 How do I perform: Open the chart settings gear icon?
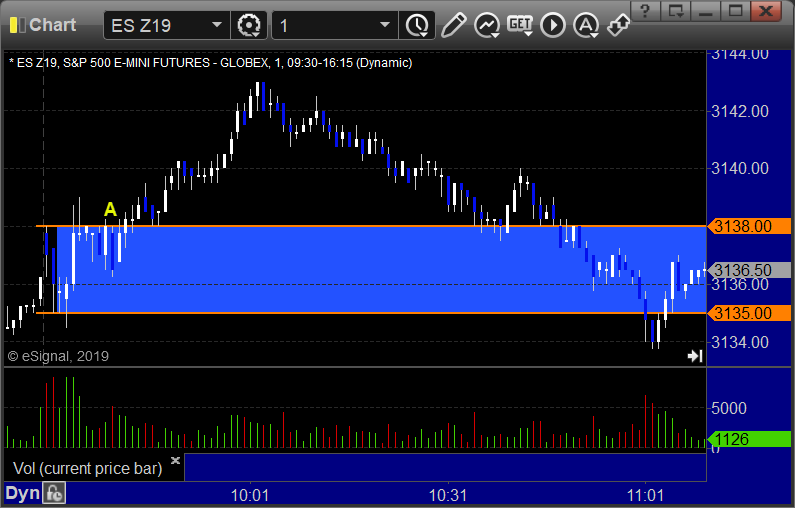(249, 25)
